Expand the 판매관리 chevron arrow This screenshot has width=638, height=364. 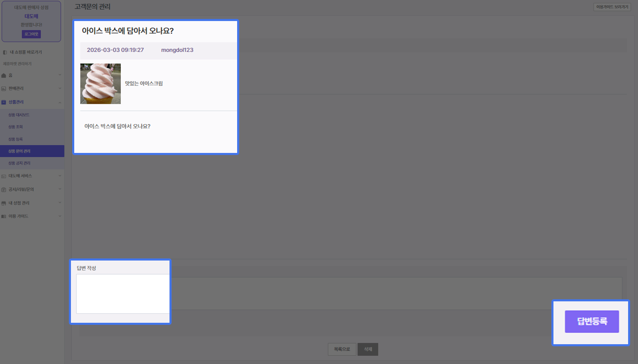(60, 88)
